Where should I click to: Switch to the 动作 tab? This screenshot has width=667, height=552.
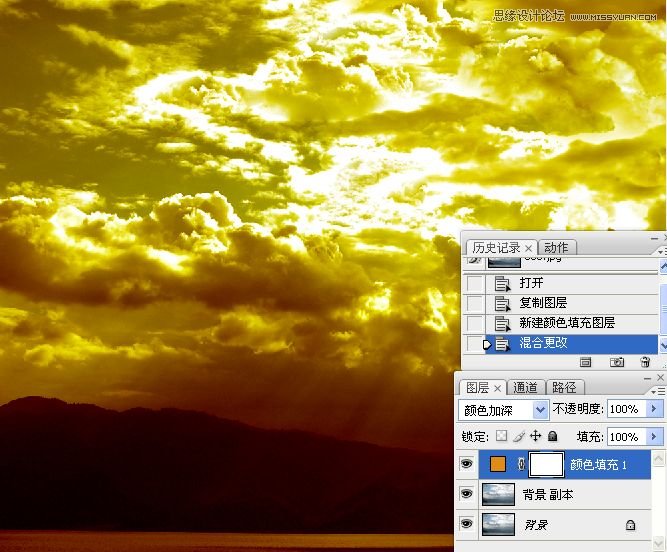coord(556,248)
